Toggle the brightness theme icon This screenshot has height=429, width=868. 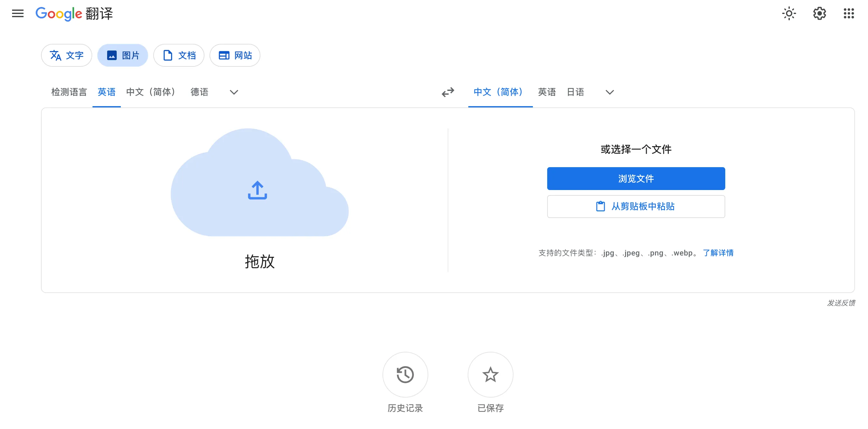coord(789,13)
